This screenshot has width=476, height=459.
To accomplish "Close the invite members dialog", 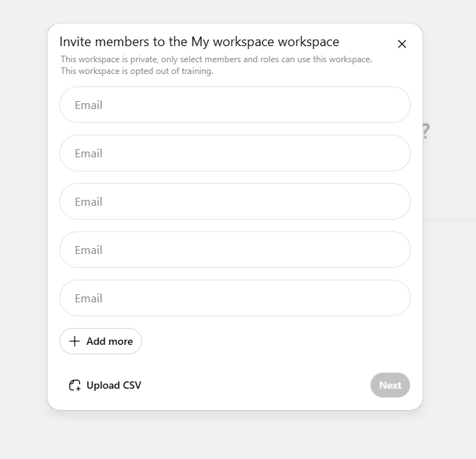I will pyautogui.click(x=401, y=44).
